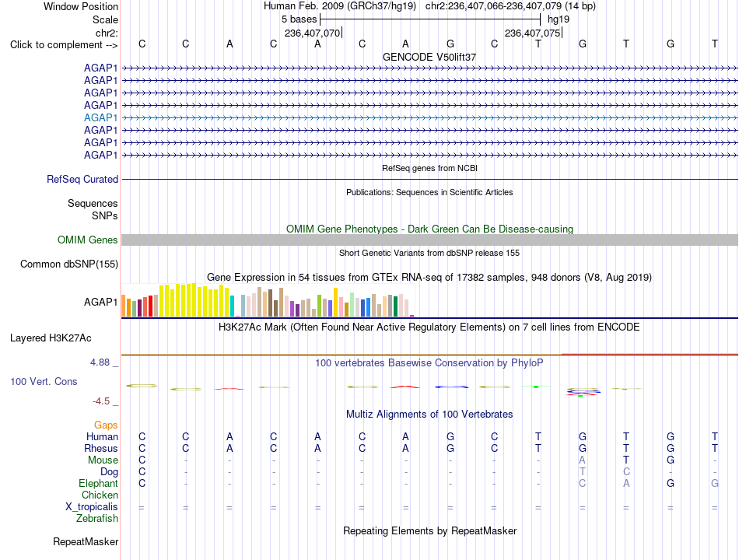Screen dimensions: 739x560
Task: Select the Rhesus species label
Action: click(x=101, y=448)
